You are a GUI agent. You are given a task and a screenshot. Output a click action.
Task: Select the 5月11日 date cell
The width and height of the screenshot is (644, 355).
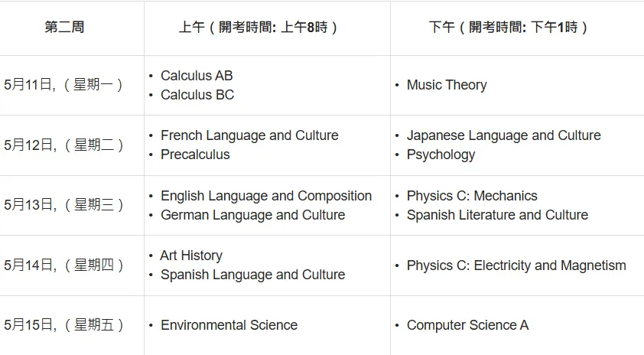(x=64, y=85)
